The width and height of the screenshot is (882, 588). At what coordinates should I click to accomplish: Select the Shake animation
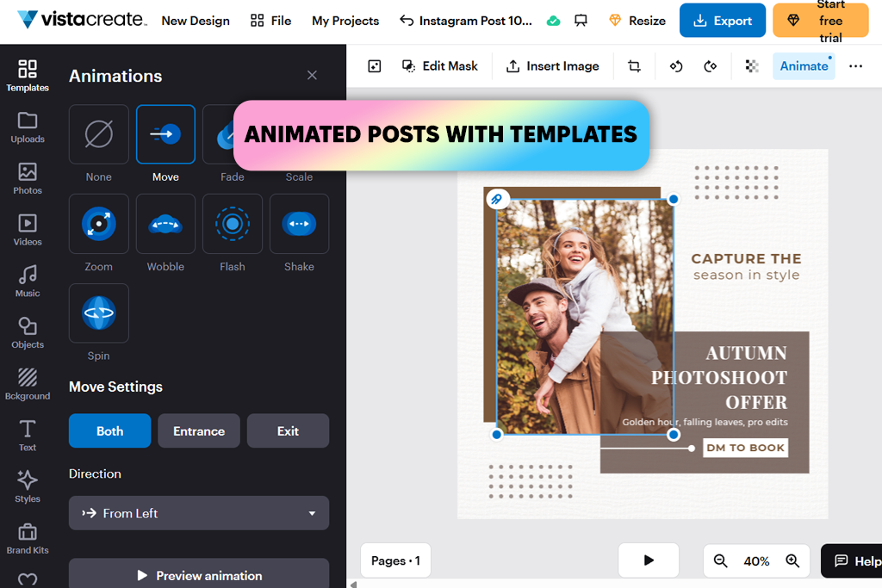coord(299,224)
